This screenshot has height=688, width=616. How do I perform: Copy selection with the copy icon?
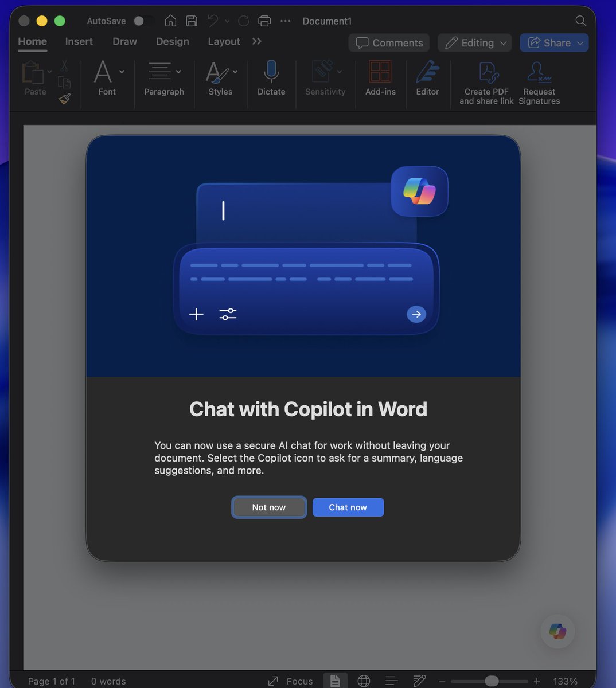point(64,83)
